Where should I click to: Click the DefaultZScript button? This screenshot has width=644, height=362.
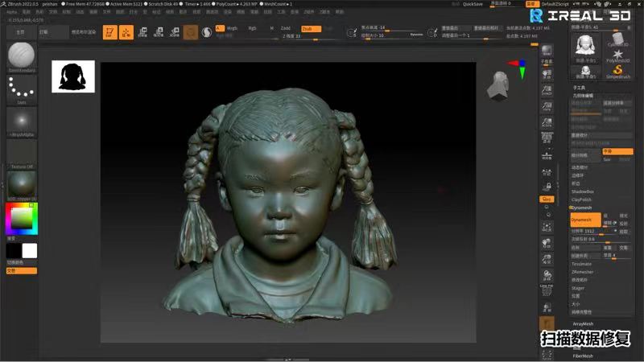555,4
